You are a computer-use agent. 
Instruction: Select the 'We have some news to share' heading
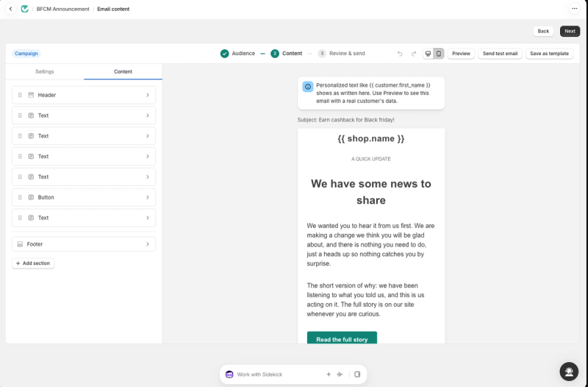[x=371, y=192]
